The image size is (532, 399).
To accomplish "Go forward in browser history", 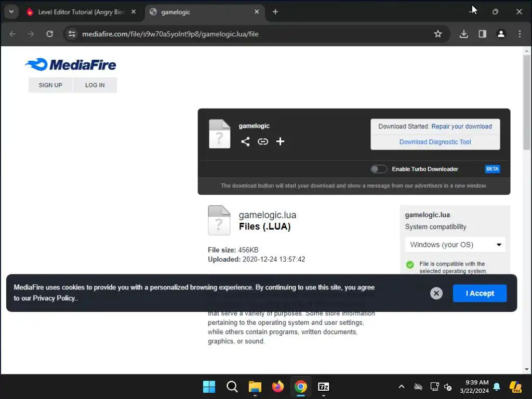I will pyautogui.click(x=31, y=34).
